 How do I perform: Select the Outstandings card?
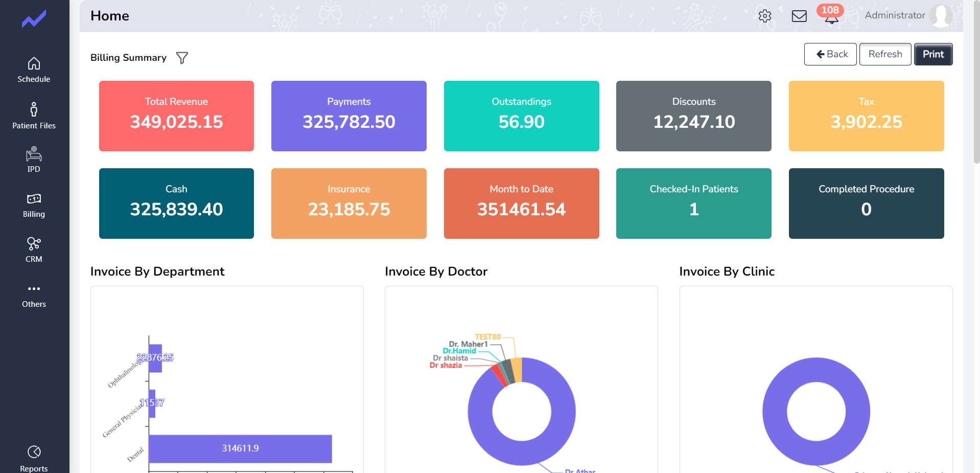pos(521,116)
